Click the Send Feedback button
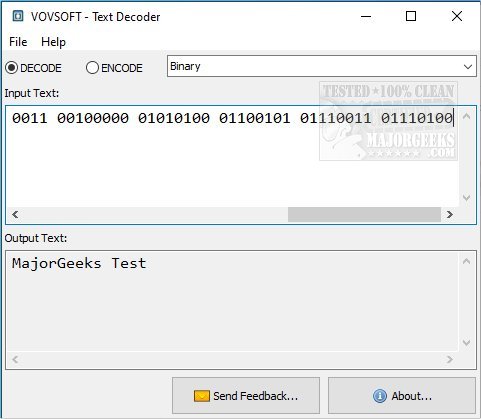 coord(246,396)
